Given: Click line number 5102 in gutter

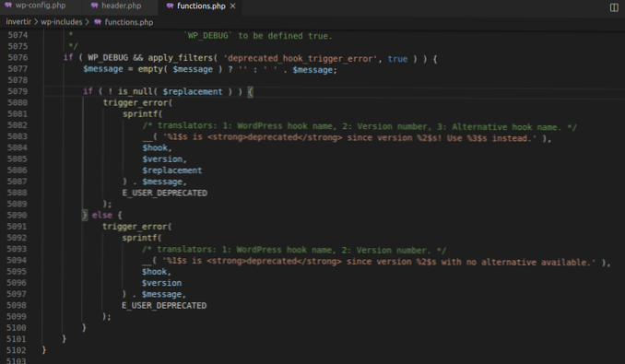Looking at the screenshot, I should point(17,350).
